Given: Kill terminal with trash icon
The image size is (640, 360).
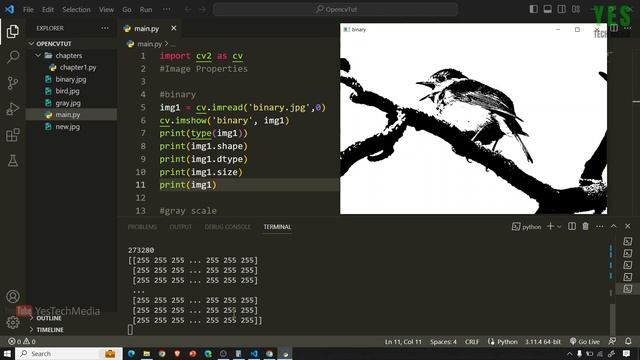Looking at the screenshot, I should pos(585,226).
